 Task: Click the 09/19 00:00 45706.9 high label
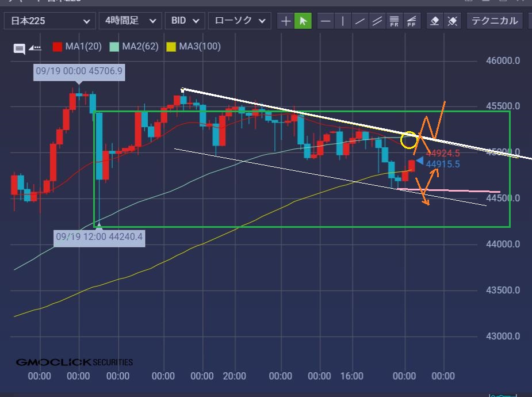[x=79, y=72]
